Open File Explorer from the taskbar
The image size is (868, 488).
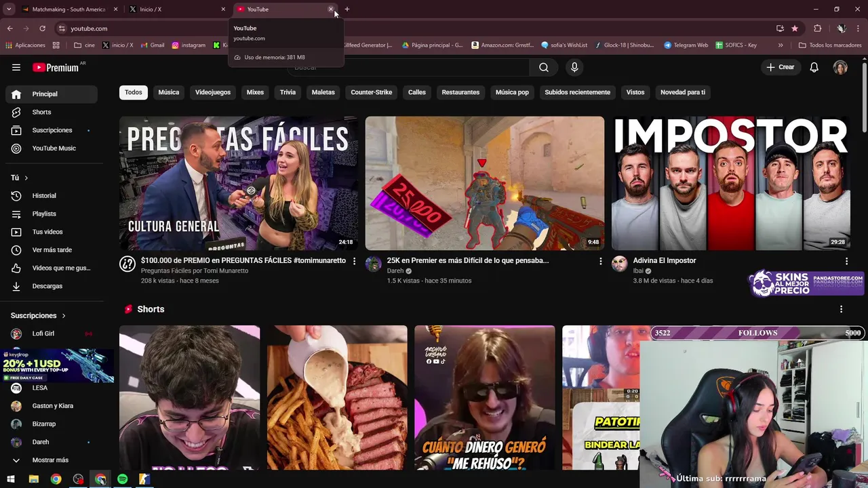(x=33, y=479)
